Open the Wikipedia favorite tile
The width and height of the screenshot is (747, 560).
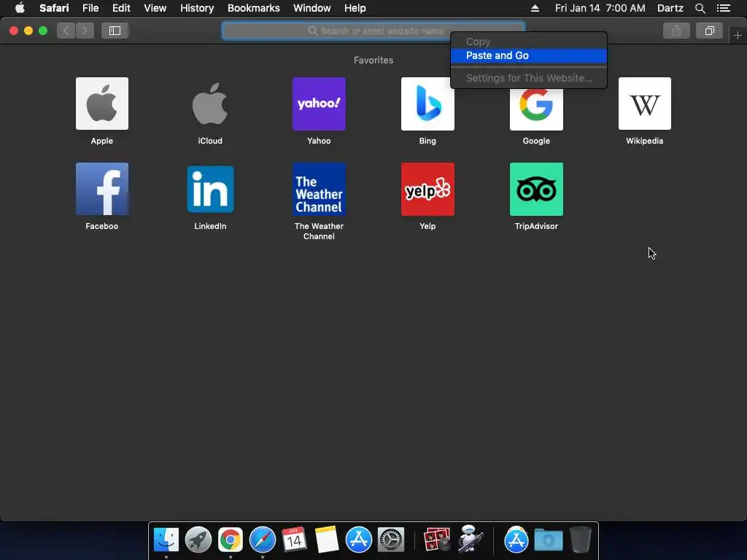[x=645, y=104]
